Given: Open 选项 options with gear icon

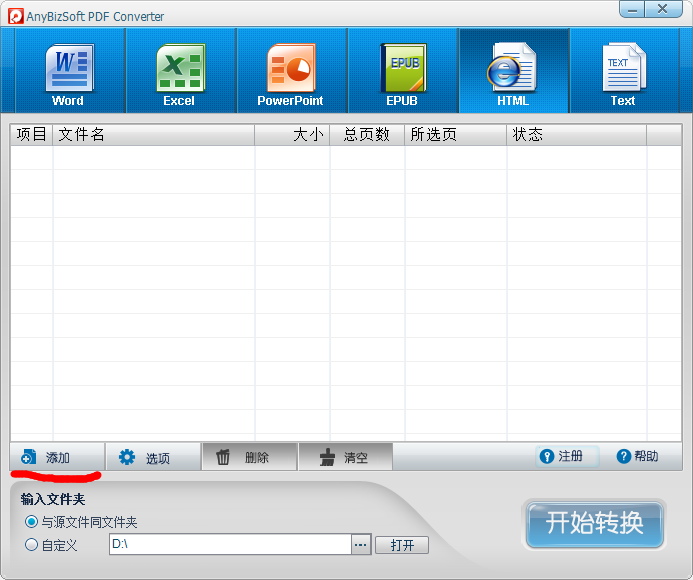Looking at the screenshot, I should (x=153, y=457).
